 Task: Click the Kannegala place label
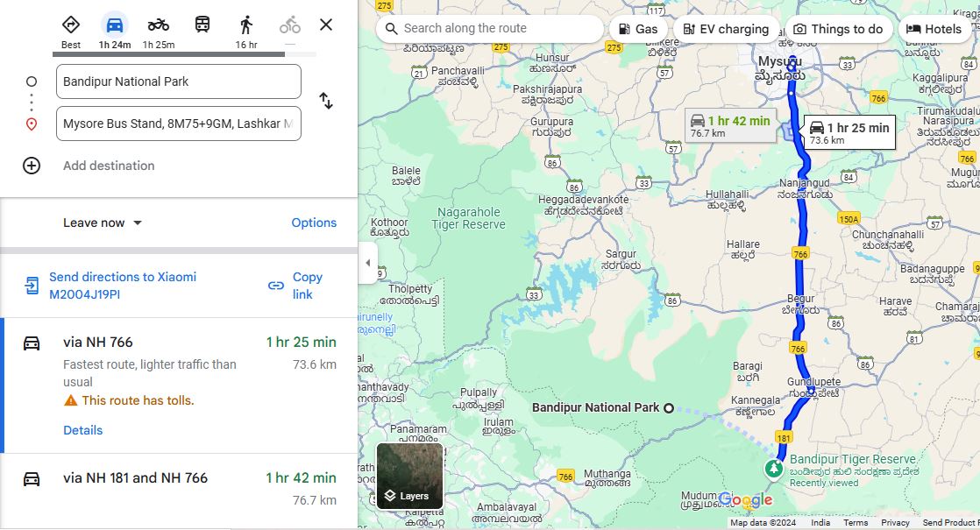click(x=755, y=400)
